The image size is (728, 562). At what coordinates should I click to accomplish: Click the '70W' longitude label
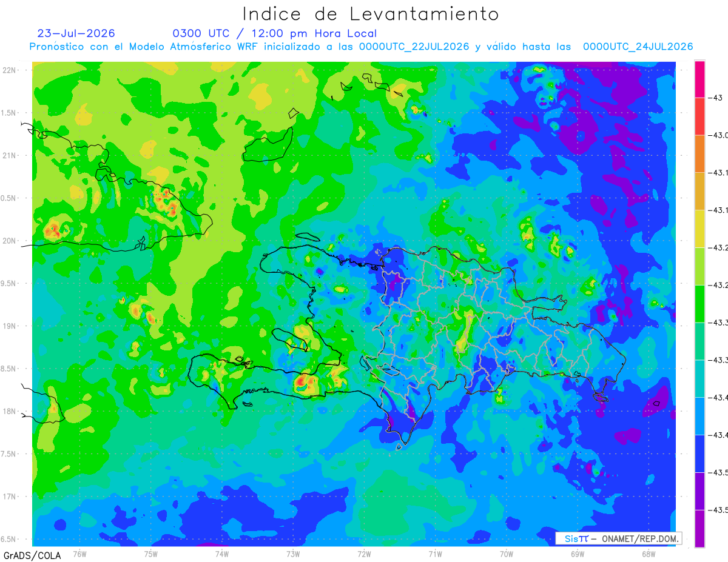506,554
